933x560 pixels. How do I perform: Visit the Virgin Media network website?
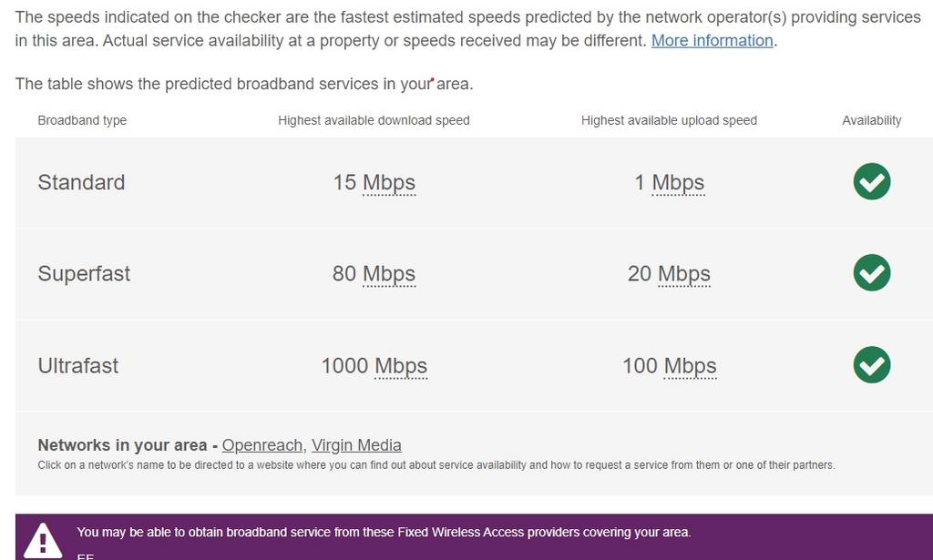point(357,445)
